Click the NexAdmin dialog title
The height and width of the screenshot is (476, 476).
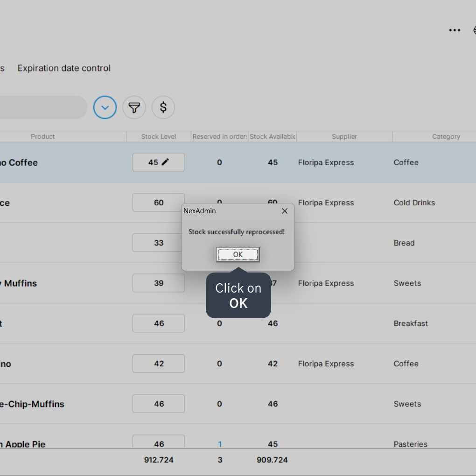[x=199, y=210]
